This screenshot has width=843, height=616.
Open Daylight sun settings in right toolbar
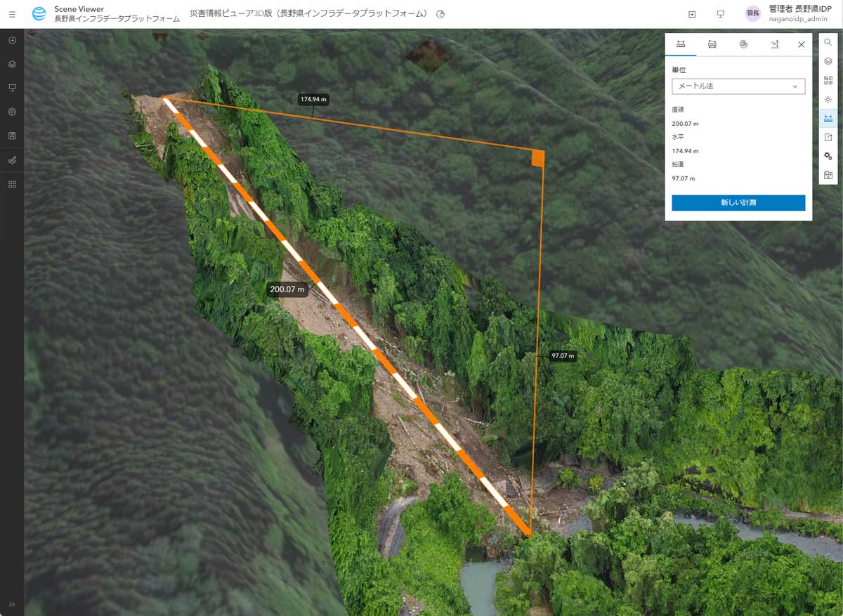pyautogui.click(x=828, y=99)
